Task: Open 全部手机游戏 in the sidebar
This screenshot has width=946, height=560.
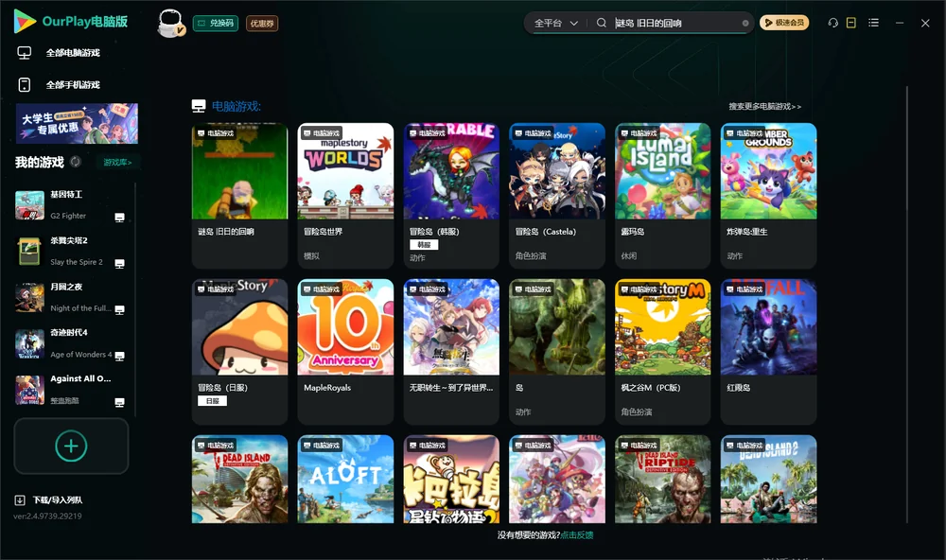Action: (59, 85)
